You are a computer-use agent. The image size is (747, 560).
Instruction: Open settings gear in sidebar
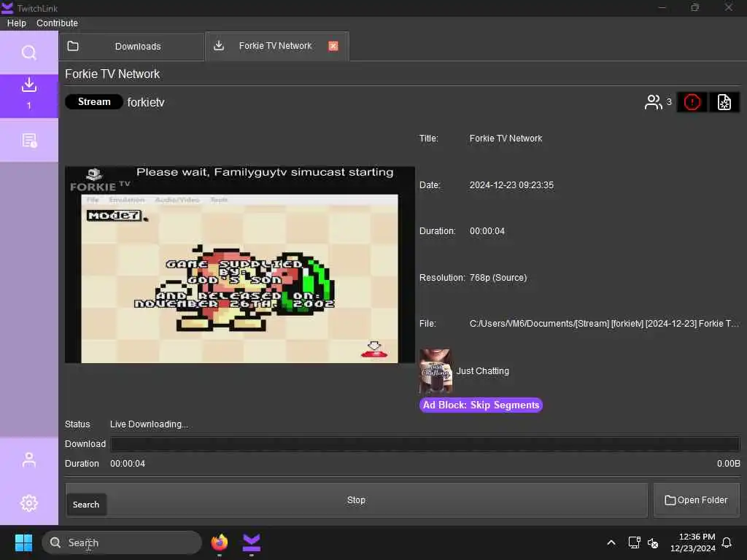tap(29, 503)
